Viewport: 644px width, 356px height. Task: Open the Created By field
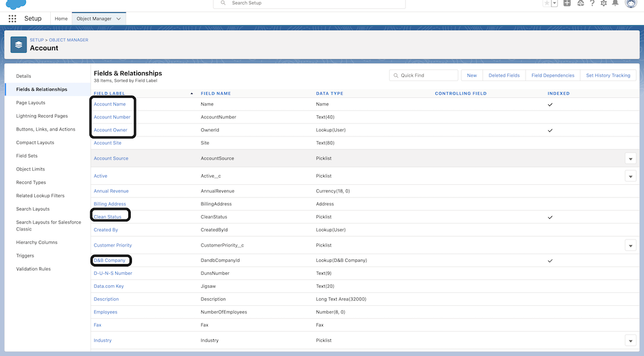tap(106, 230)
